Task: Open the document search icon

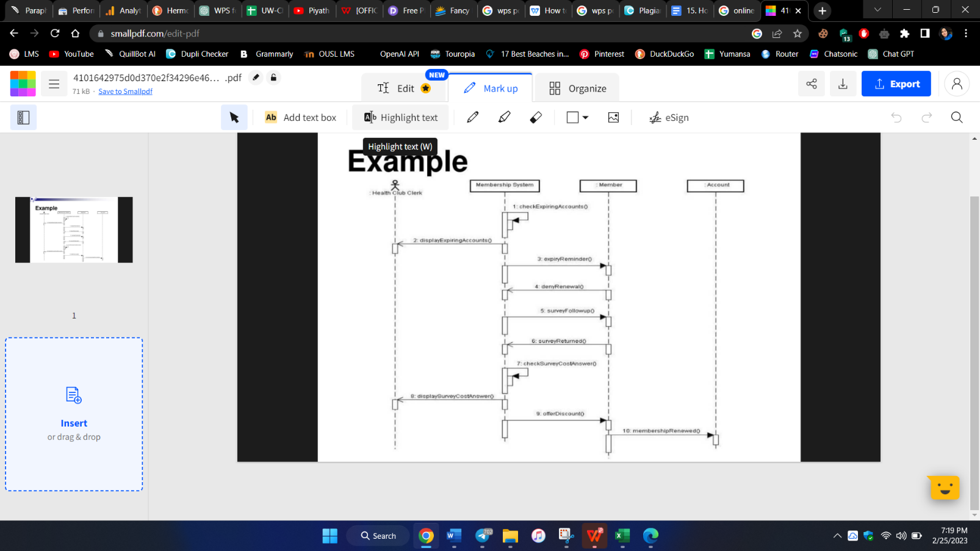Action: (x=956, y=117)
